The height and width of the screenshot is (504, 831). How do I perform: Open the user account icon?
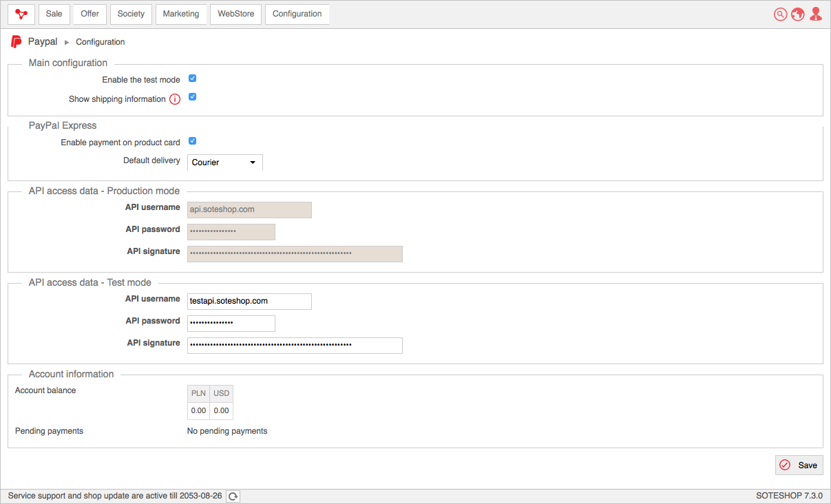(x=816, y=14)
